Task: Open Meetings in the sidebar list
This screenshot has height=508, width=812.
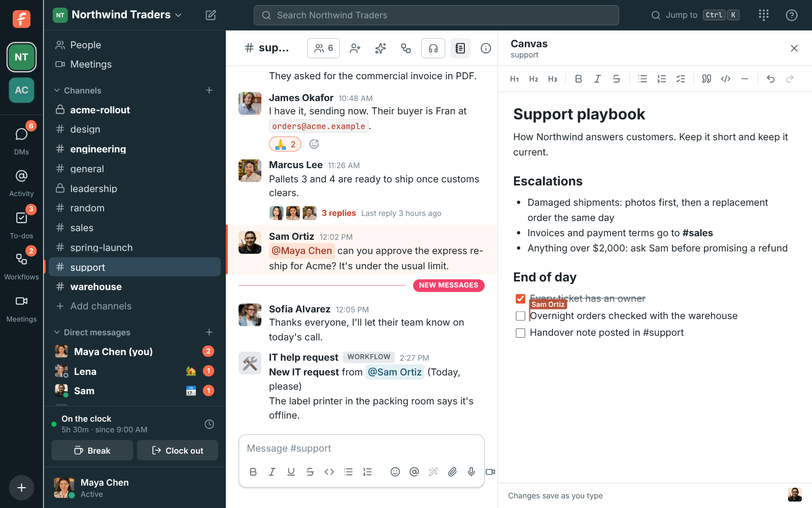Action: (134, 65)
